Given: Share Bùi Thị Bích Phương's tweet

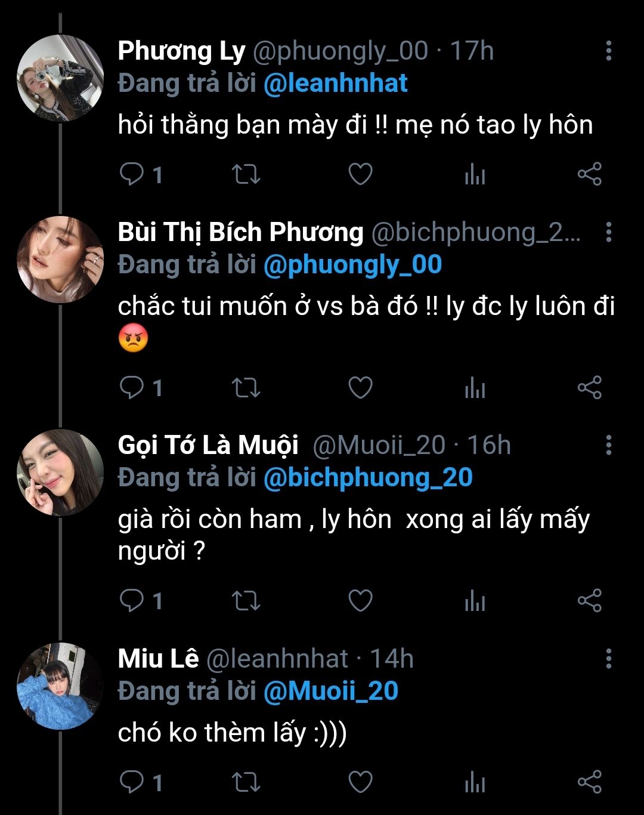Looking at the screenshot, I should 590,388.
